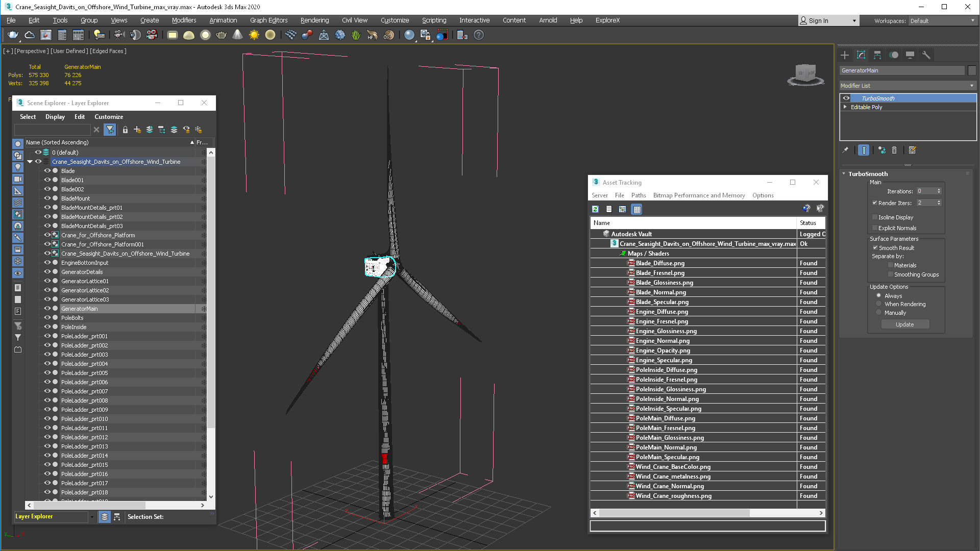Image resolution: width=980 pixels, height=551 pixels.
Task: Open the Rendering menu
Action: pos(314,20)
